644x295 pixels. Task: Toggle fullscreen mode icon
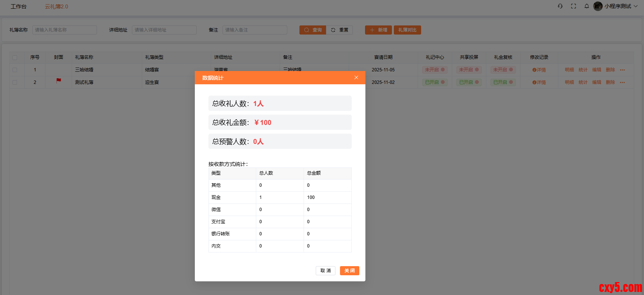click(573, 6)
